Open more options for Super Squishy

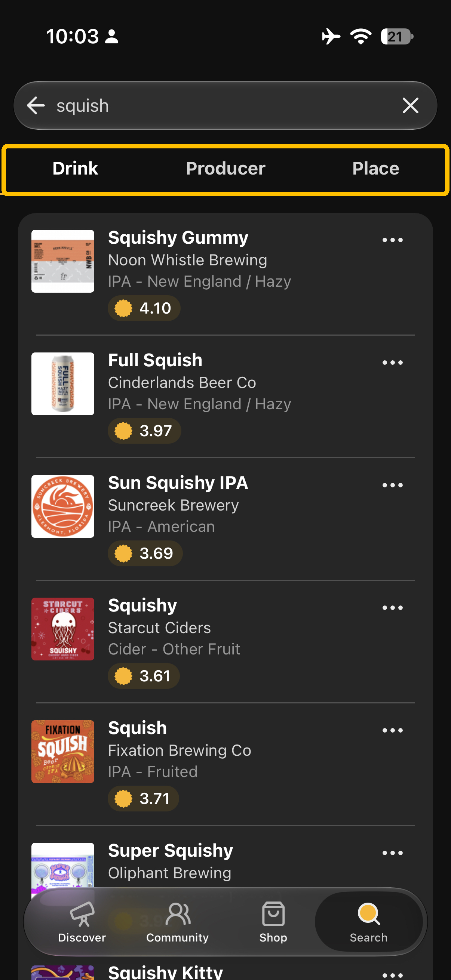pyautogui.click(x=392, y=853)
